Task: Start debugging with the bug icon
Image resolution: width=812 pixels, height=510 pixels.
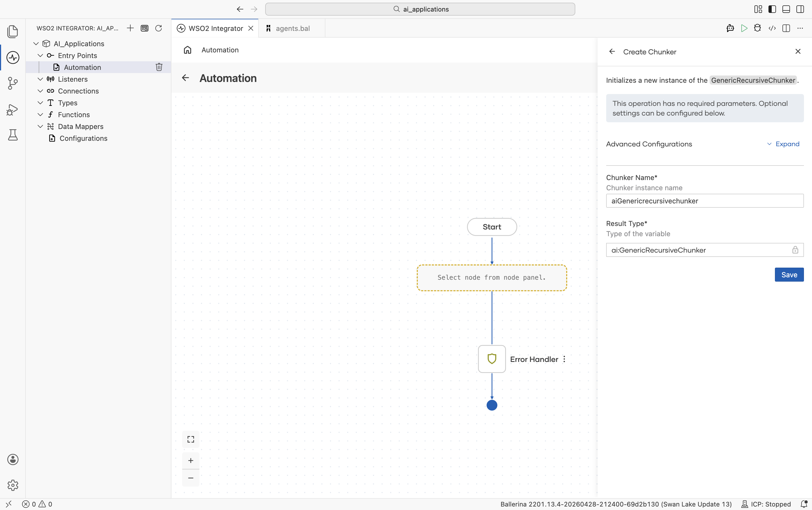Action: click(758, 28)
